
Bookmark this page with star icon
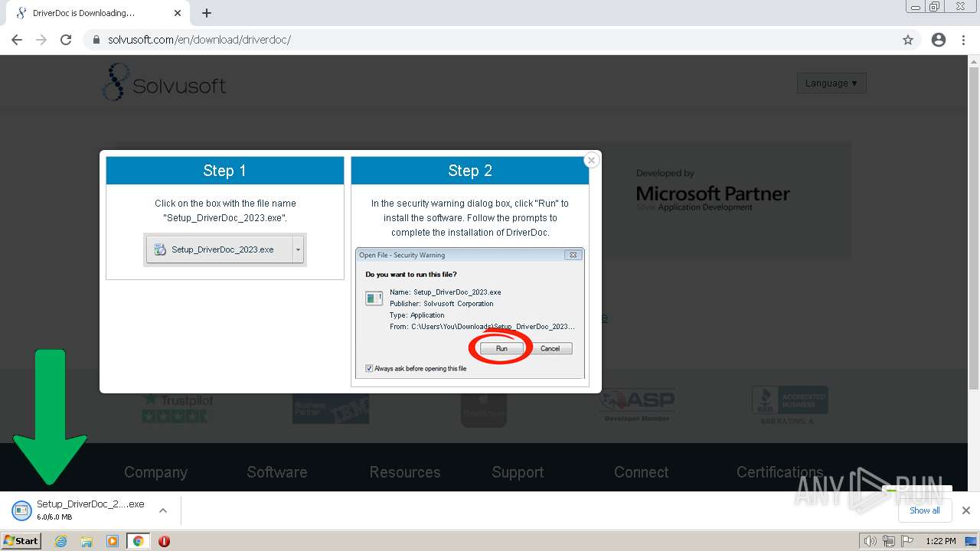908,40
